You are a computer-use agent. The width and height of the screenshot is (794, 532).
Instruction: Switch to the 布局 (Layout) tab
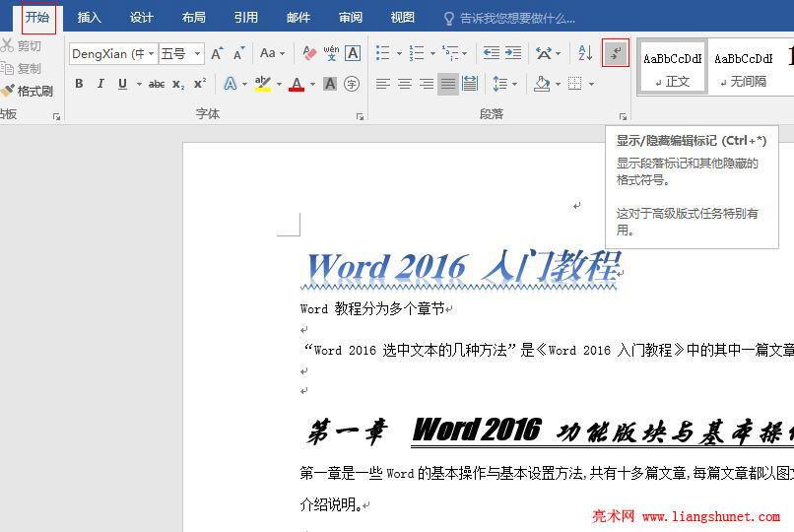tap(193, 18)
